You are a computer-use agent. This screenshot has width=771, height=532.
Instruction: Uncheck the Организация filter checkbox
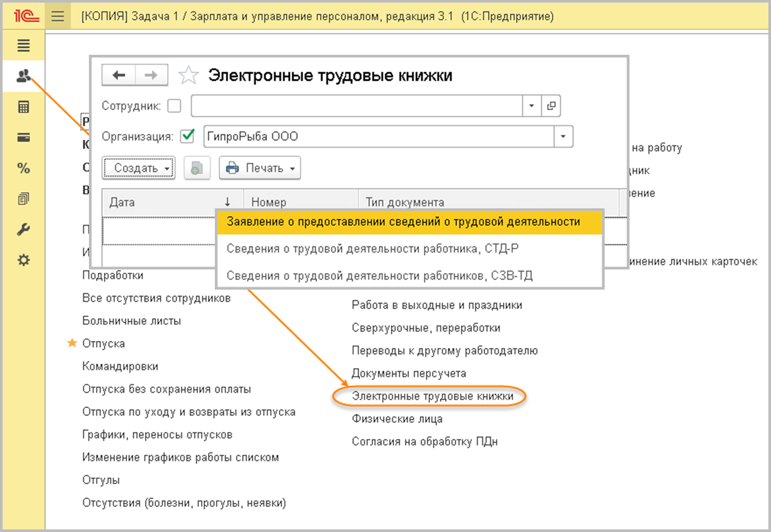[x=187, y=137]
